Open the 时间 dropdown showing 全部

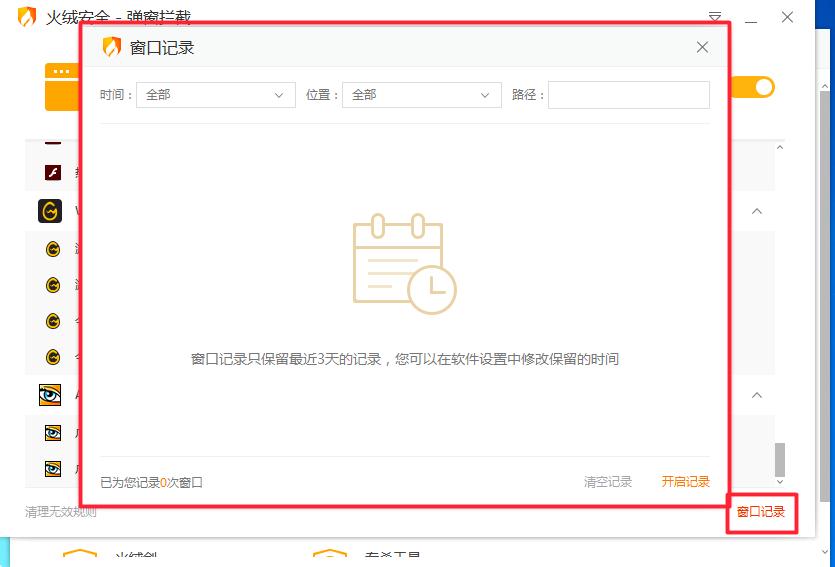[x=216, y=95]
